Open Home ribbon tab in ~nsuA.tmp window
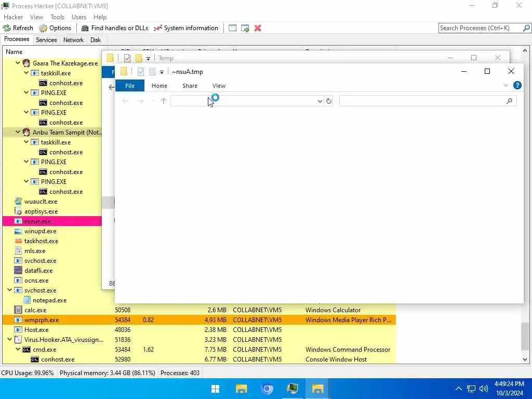The image size is (532, 399). (x=159, y=86)
